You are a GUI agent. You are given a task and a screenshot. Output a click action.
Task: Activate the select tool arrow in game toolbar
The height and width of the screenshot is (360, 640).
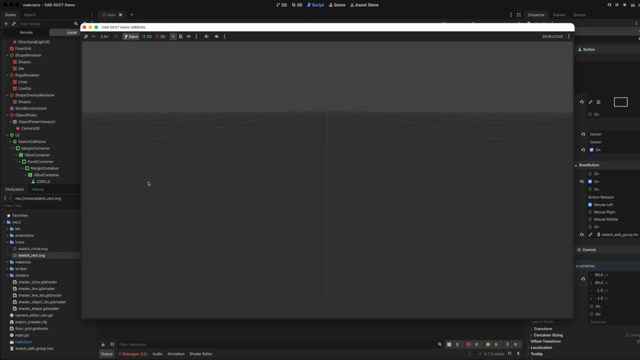(173, 37)
